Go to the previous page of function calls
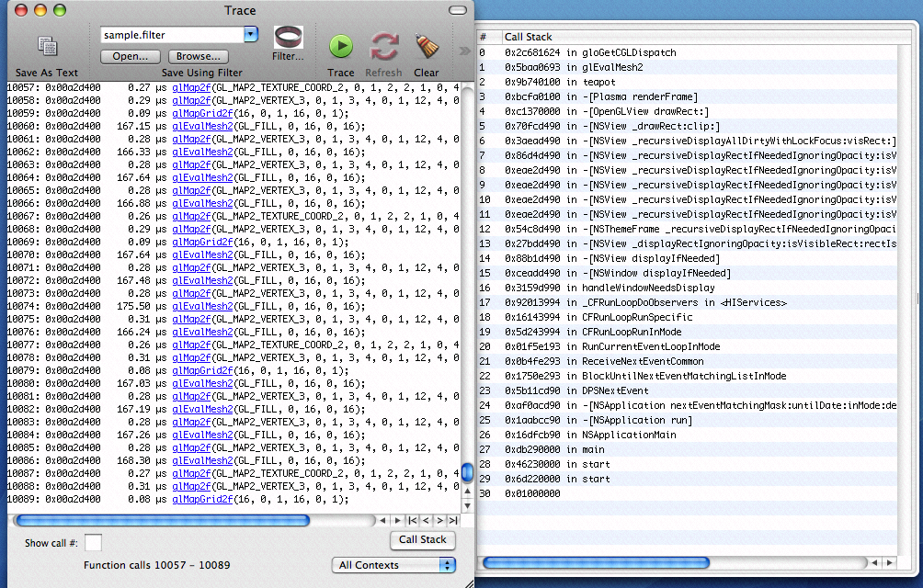 pos(426,521)
